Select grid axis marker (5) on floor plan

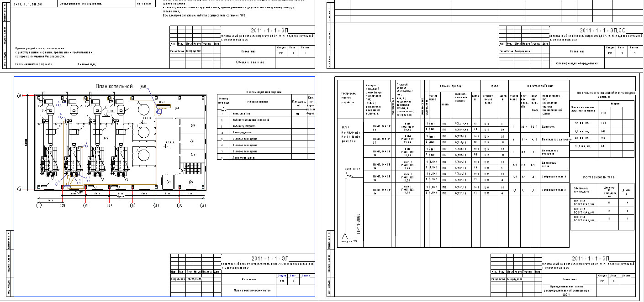(x=132, y=206)
